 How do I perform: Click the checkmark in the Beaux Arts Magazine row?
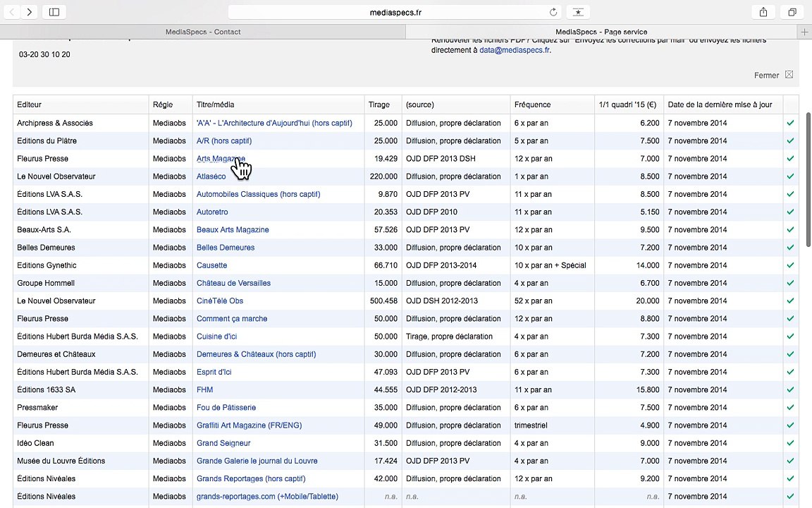pos(790,229)
